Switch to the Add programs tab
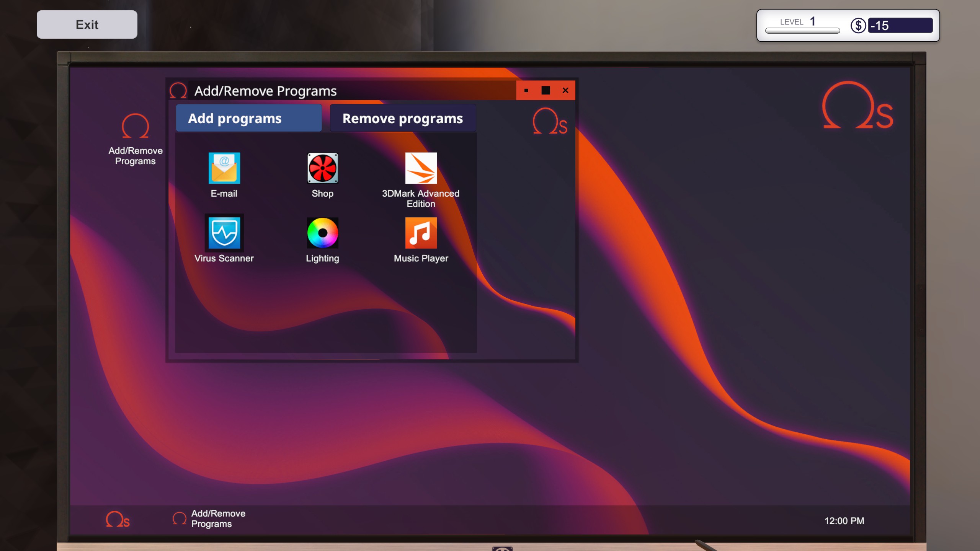The height and width of the screenshot is (551, 980). click(x=248, y=118)
